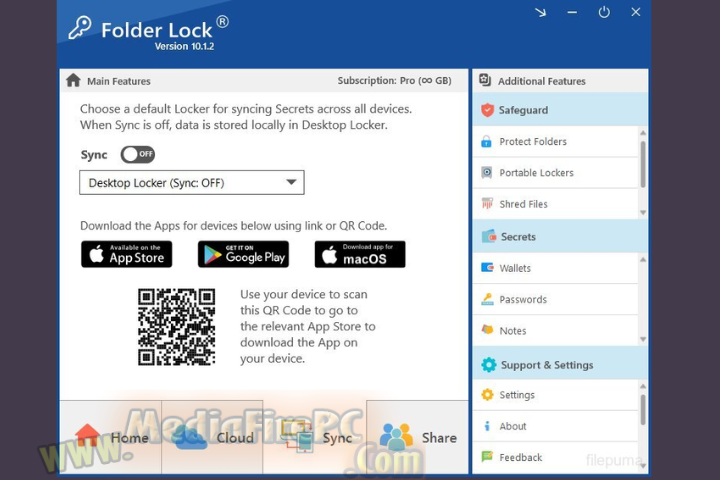720x480 pixels.
Task: Click Safeguard list scroll down arrow
Action: pyautogui.click(x=643, y=213)
